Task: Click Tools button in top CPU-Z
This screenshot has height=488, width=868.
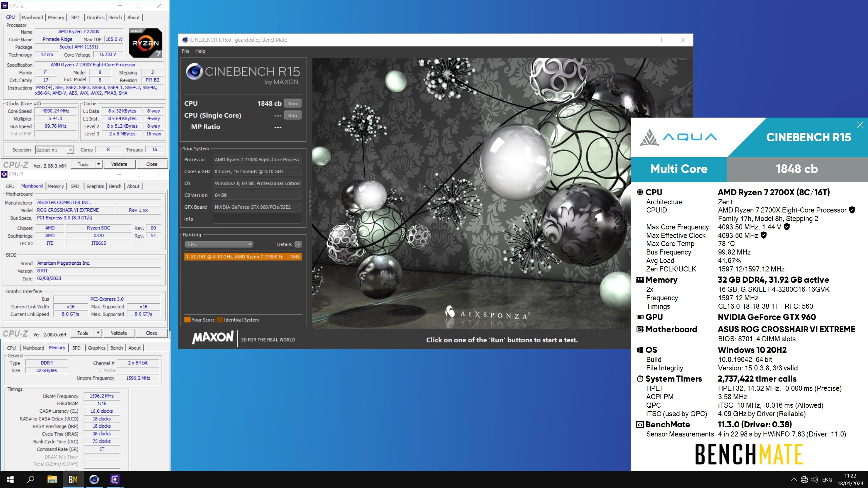Action: [x=83, y=164]
